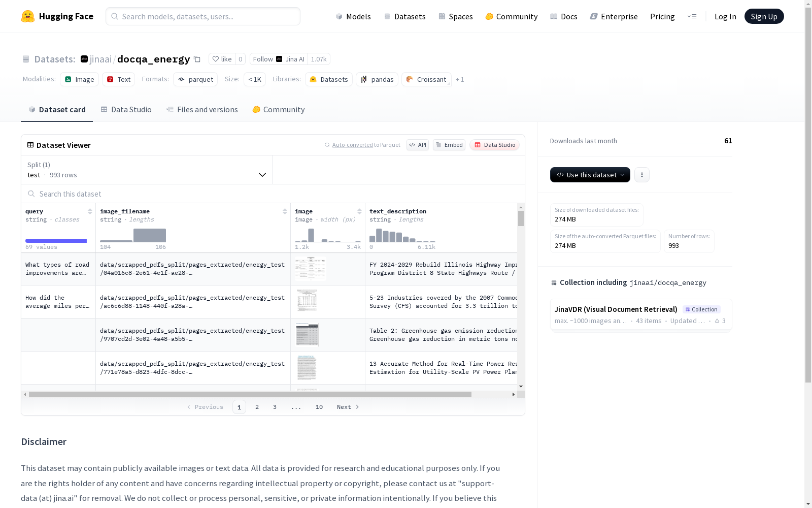Click the Hugging Face logo icon

[x=28, y=16]
